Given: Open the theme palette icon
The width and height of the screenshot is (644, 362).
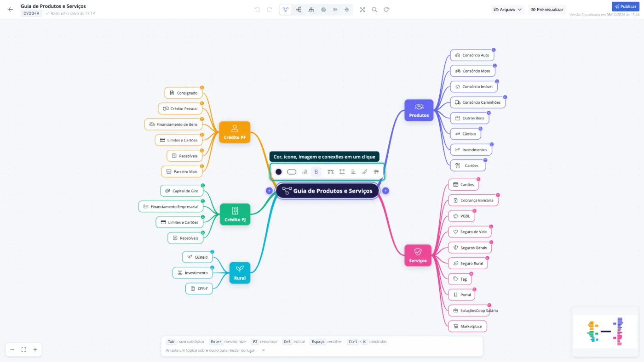Looking at the screenshot, I should (387, 9).
